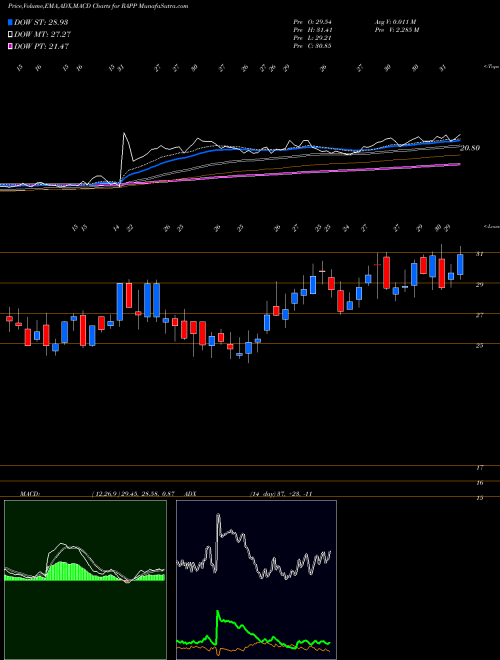The image size is (500, 660).
Task: Click the 17 price axis label
Action: (479, 468)
